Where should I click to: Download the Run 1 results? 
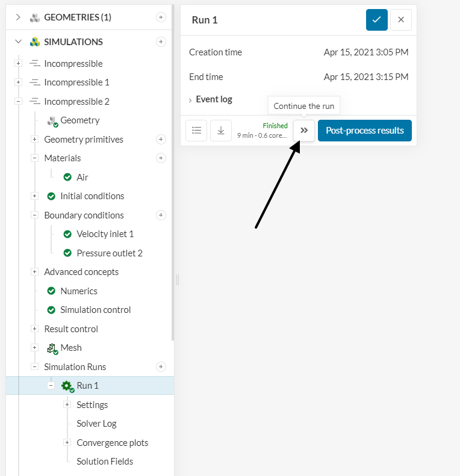tap(220, 131)
